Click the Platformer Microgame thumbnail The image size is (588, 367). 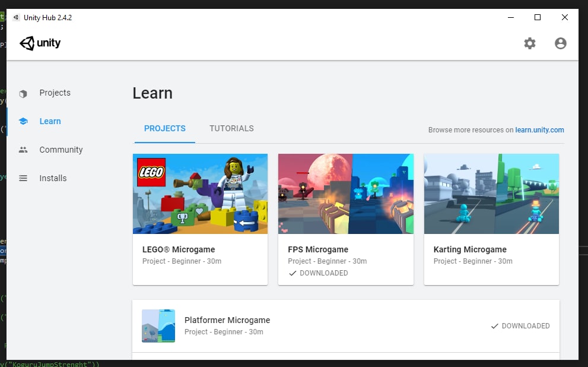(158, 325)
